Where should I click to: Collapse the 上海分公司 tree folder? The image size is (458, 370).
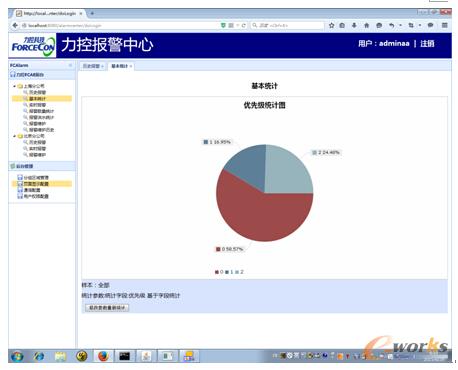[x=14, y=86]
